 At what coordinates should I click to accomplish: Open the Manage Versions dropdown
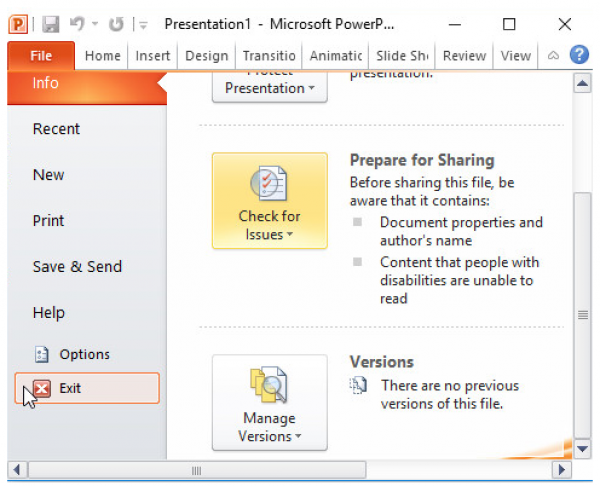pos(269,403)
